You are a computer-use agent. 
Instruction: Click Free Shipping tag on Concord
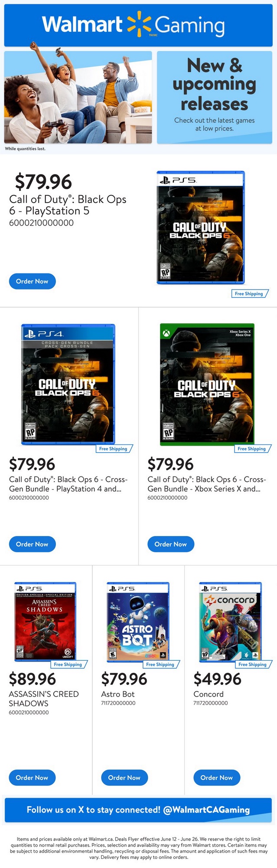coord(252,664)
